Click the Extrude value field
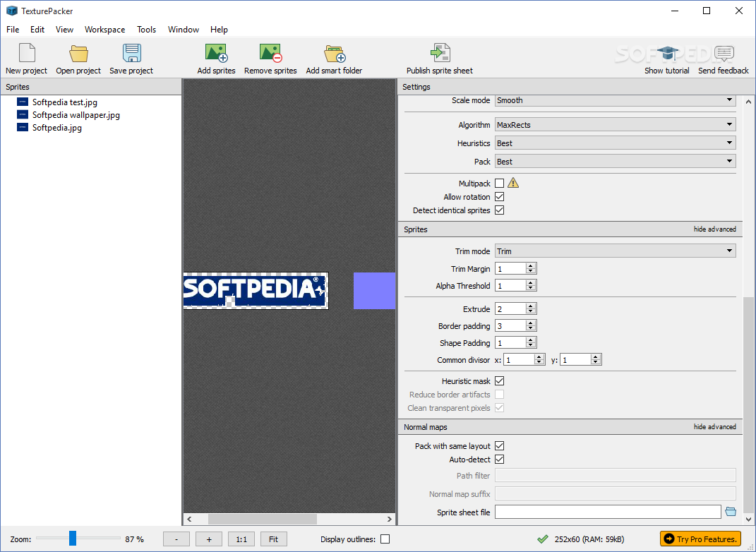The image size is (756, 552). point(511,309)
